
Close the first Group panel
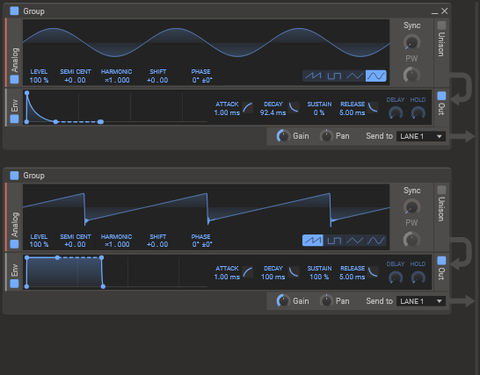(444, 11)
